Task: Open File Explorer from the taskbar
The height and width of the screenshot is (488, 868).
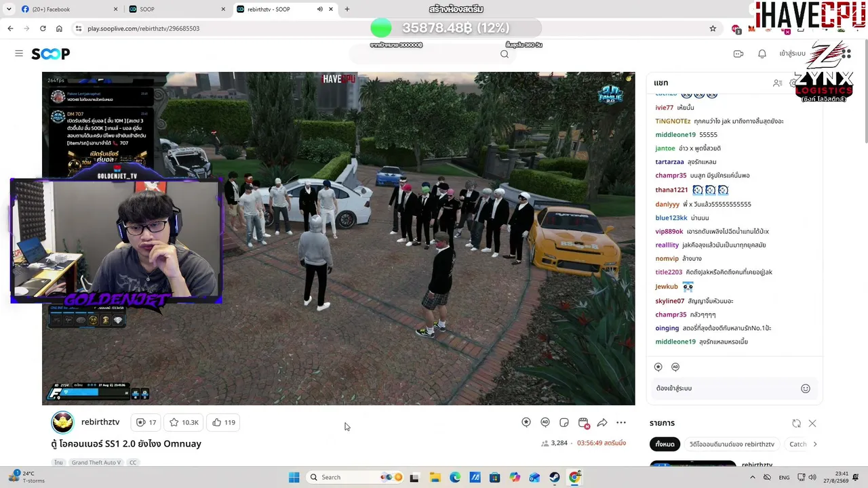Action: click(435, 477)
